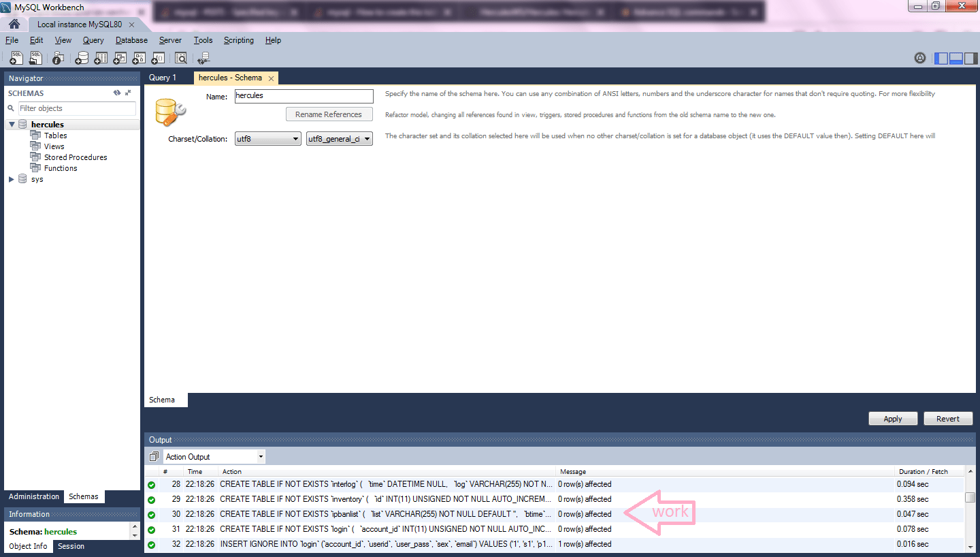This screenshot has width=980, height=557.
Task: Open a SQL script file in a new tab
Action: 35,58
